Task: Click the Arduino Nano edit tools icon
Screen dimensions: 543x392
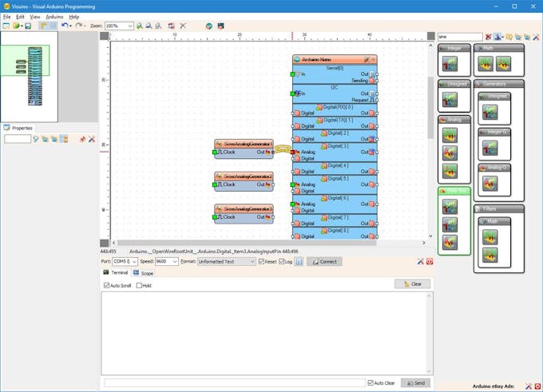Action: pos(367,60)
